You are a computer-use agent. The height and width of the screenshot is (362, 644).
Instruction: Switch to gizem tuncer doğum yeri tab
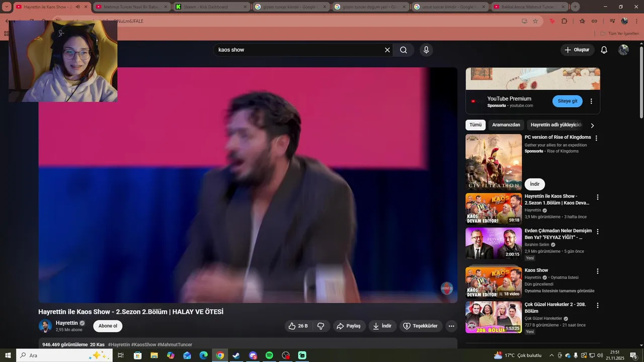point(370,7)
